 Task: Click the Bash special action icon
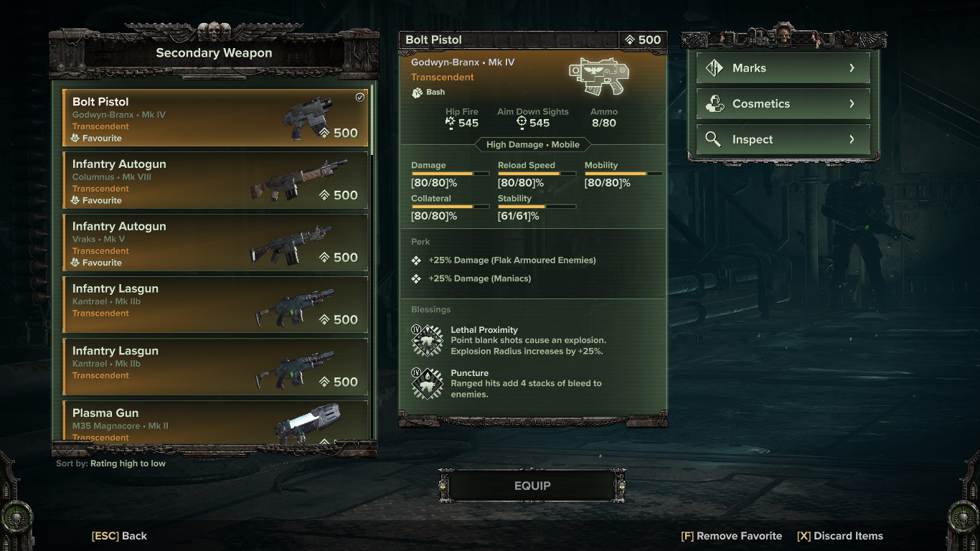click(417, 93)
